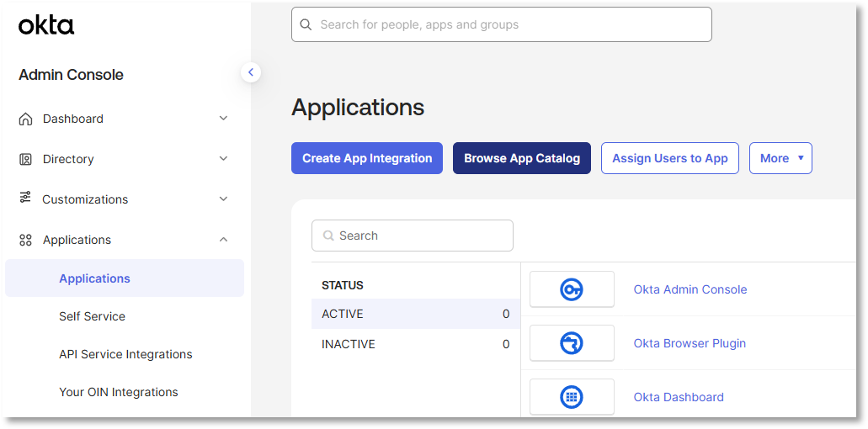Collapse the Applications menu chevron

point(224,240)
